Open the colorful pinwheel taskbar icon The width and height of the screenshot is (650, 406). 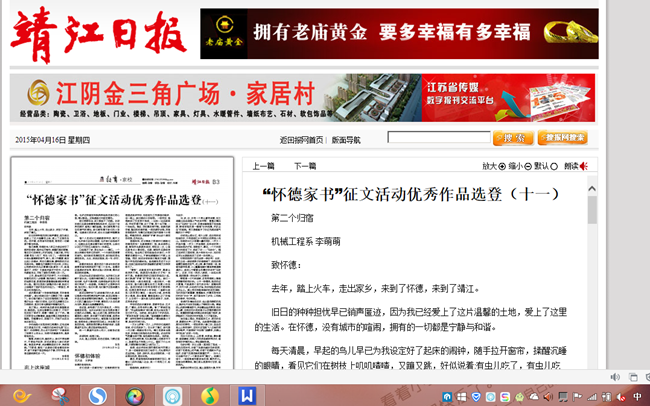click(x=134, y=395)
